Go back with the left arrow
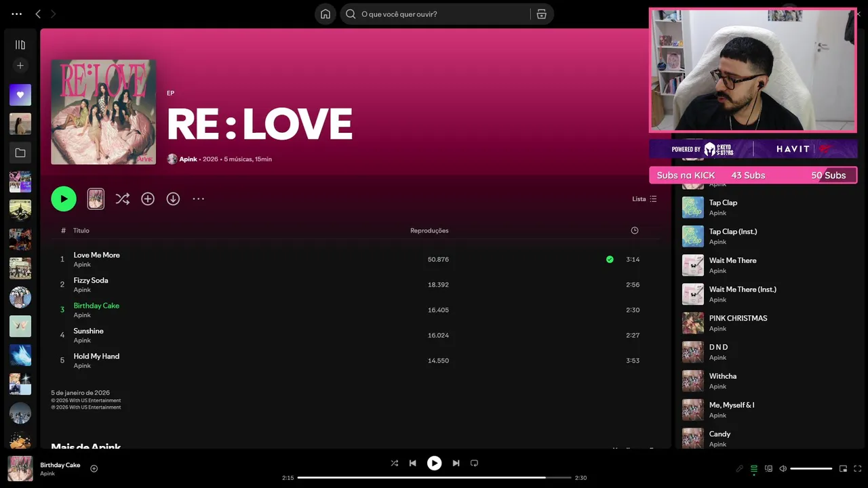Image resolution: width=868 pixels, height=488 pixels. (x=38, y=14)
